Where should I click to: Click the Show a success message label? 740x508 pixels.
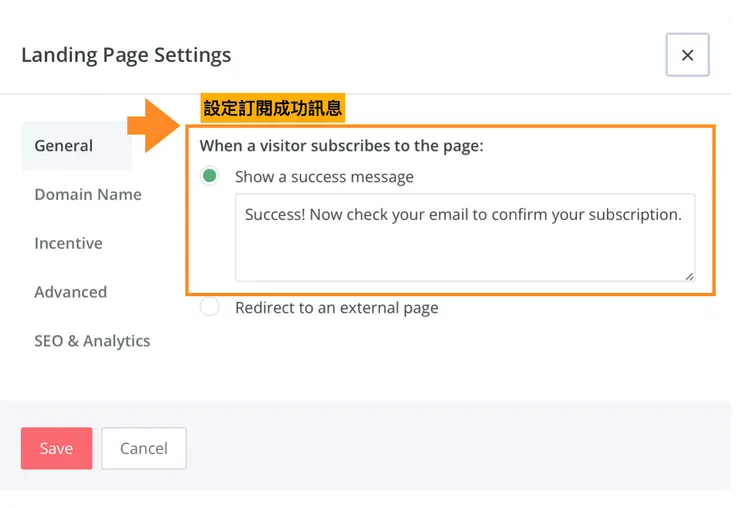coord(324,177)
